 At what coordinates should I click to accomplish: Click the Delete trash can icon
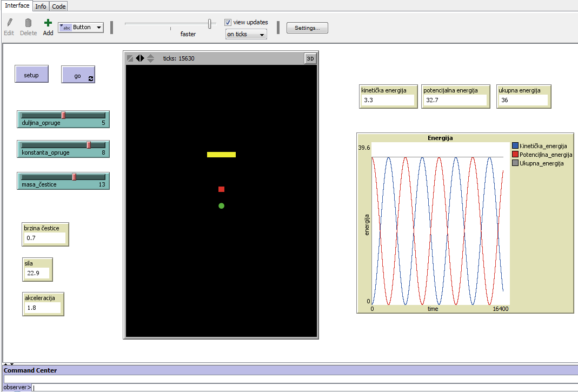point(28,23)
